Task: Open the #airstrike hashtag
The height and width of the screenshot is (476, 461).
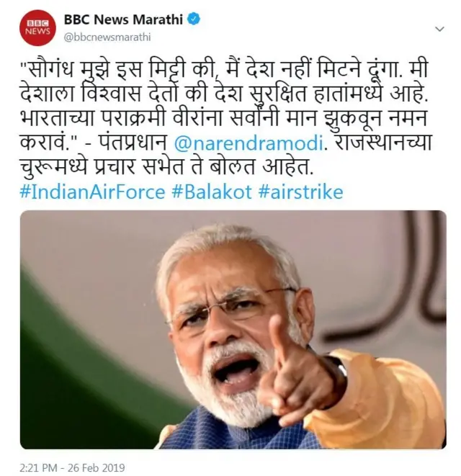Action: [x=301, y=192]
